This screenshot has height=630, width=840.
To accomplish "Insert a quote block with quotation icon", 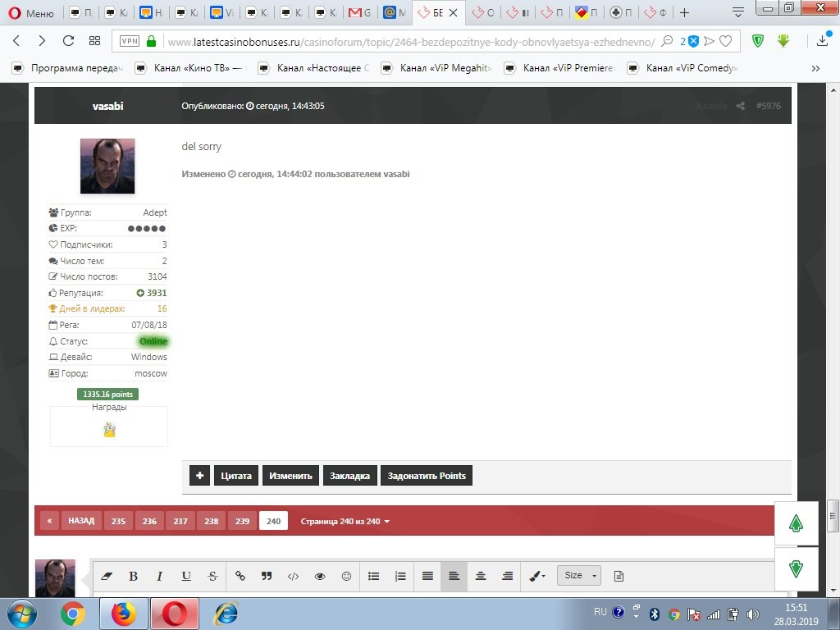I will click(266, 576).
